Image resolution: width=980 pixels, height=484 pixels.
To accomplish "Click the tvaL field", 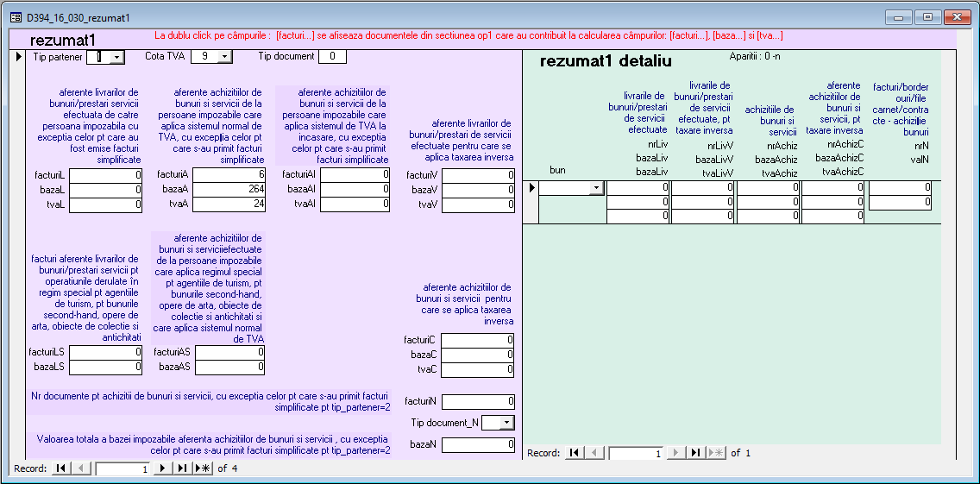I will pos(105,205).
